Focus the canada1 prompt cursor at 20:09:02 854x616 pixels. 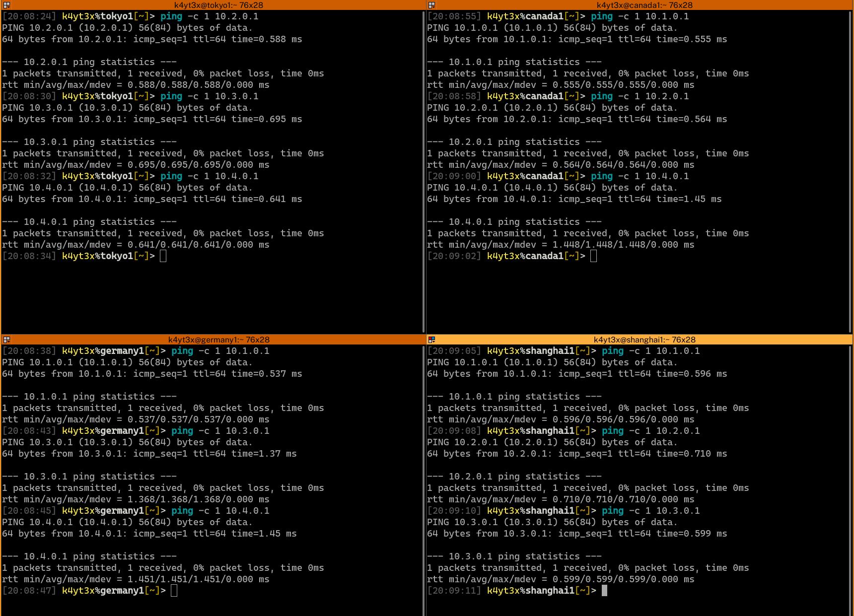click(593, 256)
